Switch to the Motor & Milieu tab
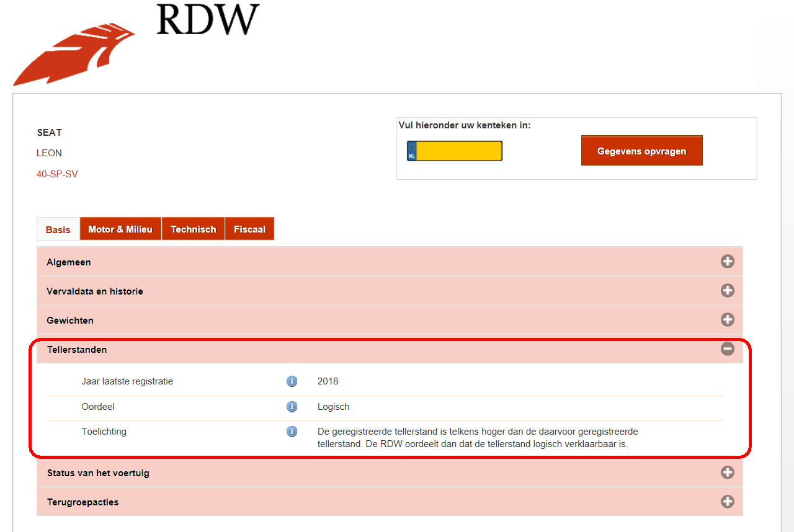The width and height of the screenshot is (794, 532). [x=120, y=229]
